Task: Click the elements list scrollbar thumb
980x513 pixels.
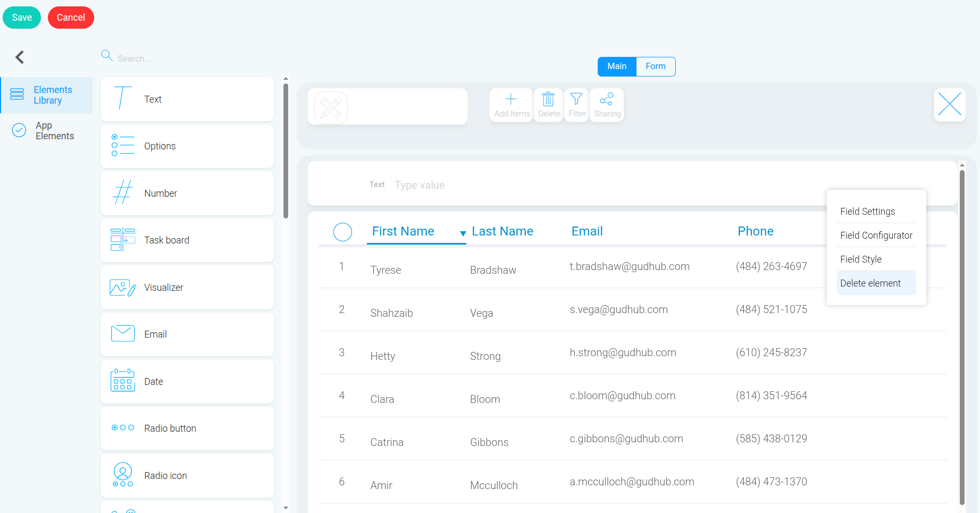Action: coord(286,151)
